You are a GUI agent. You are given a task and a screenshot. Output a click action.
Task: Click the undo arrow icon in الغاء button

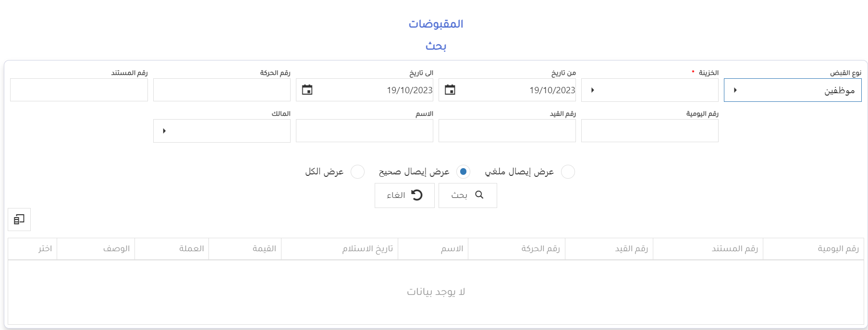tap(416, 195)
